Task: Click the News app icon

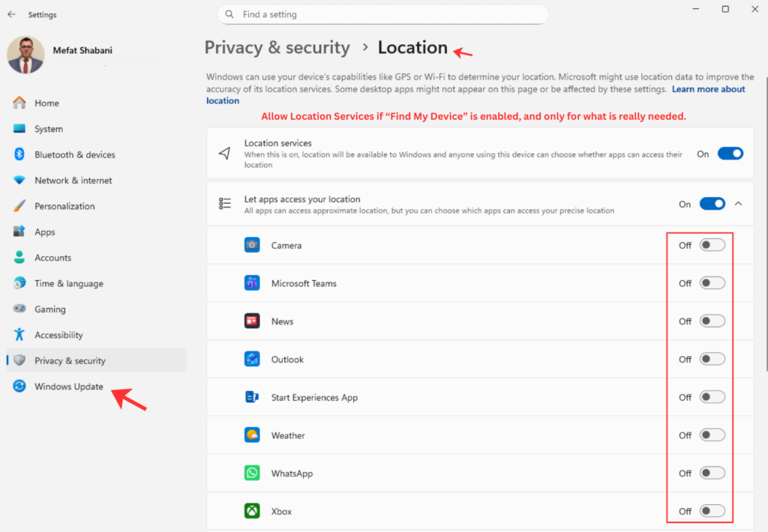Action: [252, 321]
